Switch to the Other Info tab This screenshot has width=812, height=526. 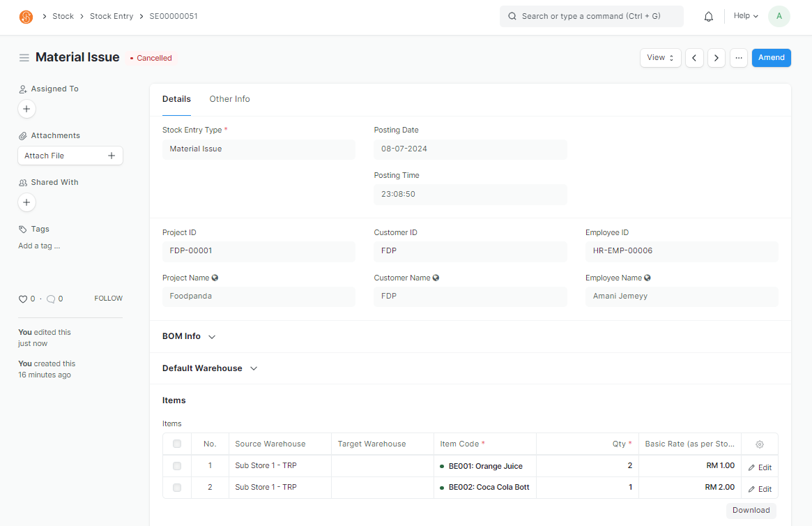[229, 99]
